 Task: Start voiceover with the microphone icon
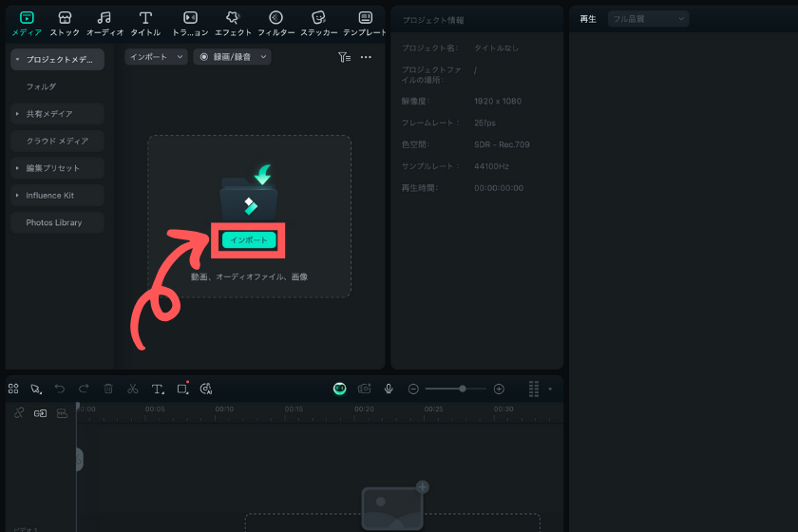[389, 389]
